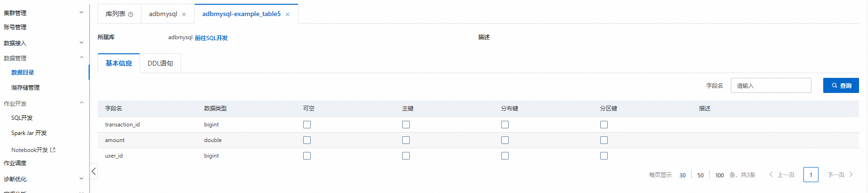
Task: Toggle 分布键 checkbox for transaction_id row
Action: point(505,125)
